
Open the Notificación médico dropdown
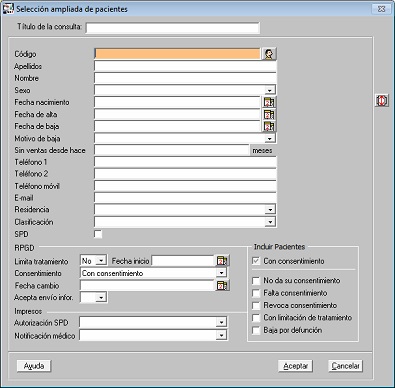coord(221,335)
